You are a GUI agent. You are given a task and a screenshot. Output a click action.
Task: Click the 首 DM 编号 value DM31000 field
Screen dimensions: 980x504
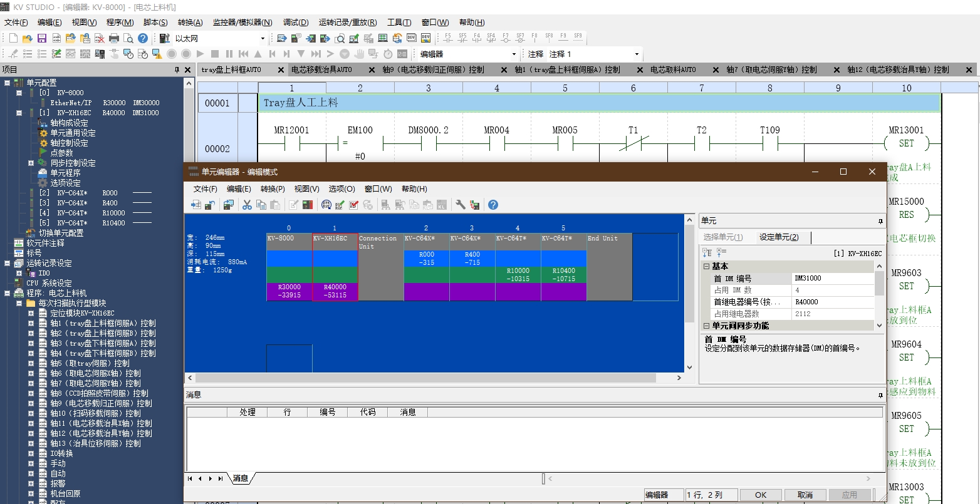coord(833,278)
